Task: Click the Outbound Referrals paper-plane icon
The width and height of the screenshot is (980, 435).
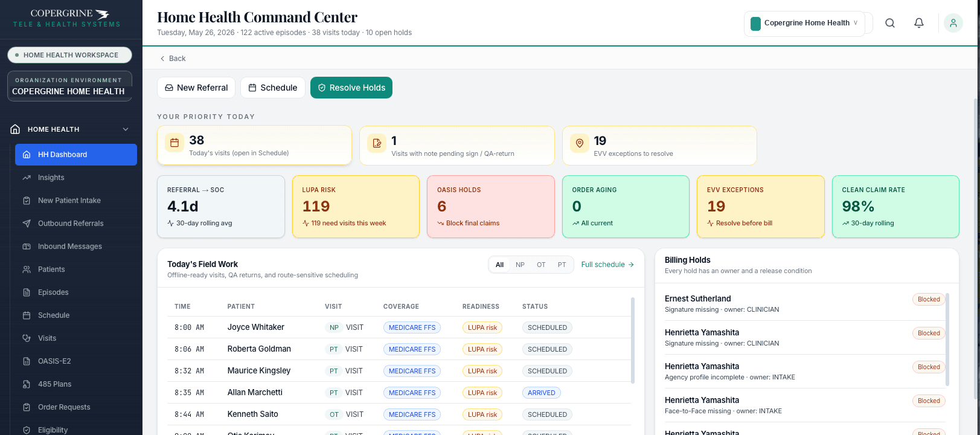Action: 27,224
